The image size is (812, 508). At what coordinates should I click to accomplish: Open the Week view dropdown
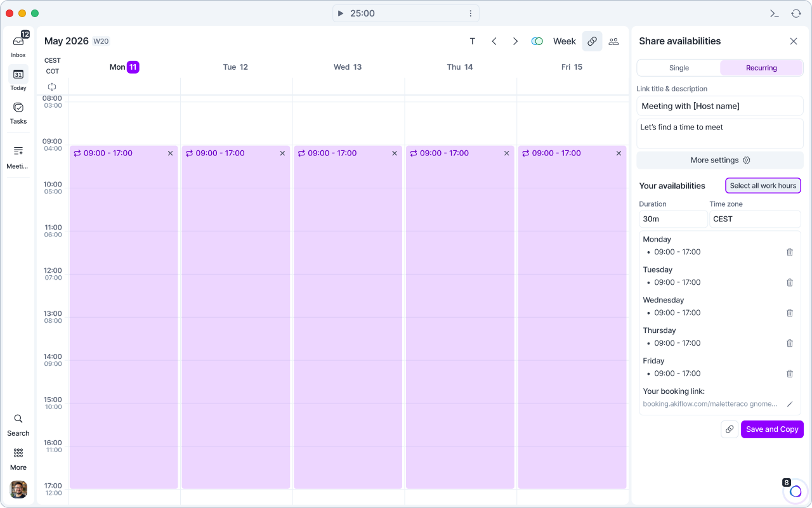[565, 41]
